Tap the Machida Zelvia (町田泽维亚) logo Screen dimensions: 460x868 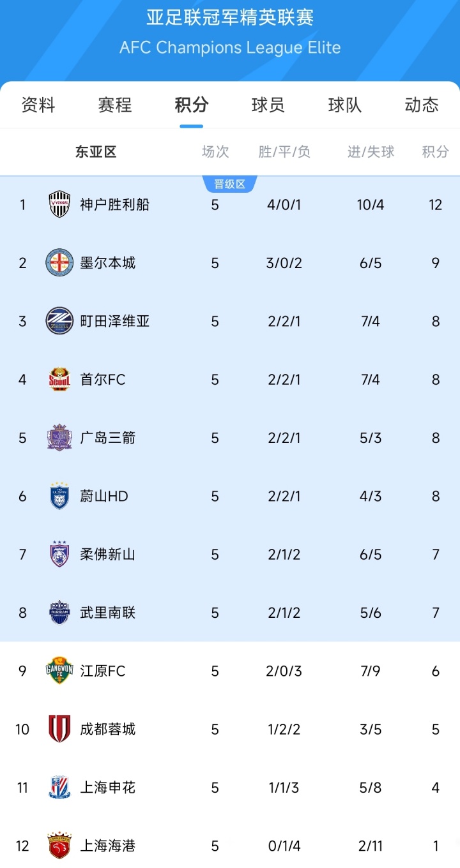pyautogui.click(x=59, y=321)
